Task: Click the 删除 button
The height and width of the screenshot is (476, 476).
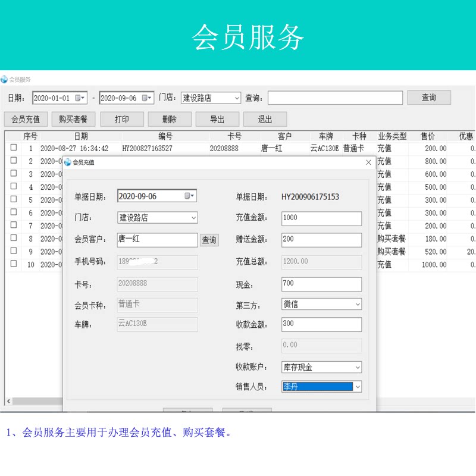Action: (170, 119)
